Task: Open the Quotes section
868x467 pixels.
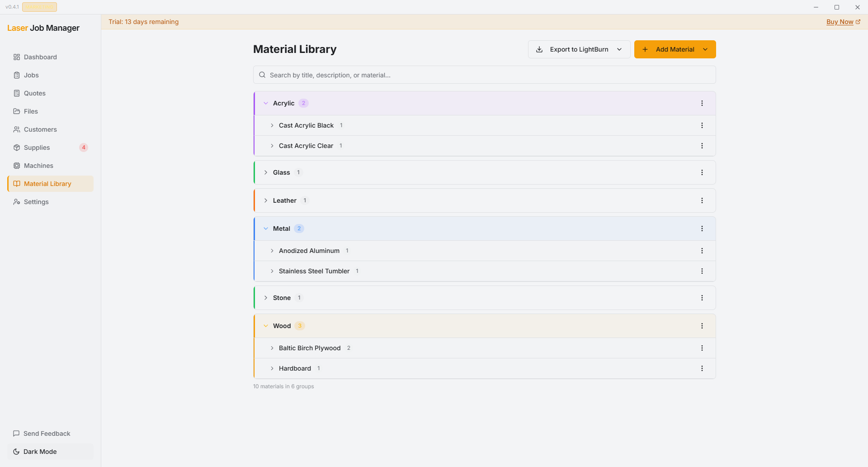Action: pos(34,93)
